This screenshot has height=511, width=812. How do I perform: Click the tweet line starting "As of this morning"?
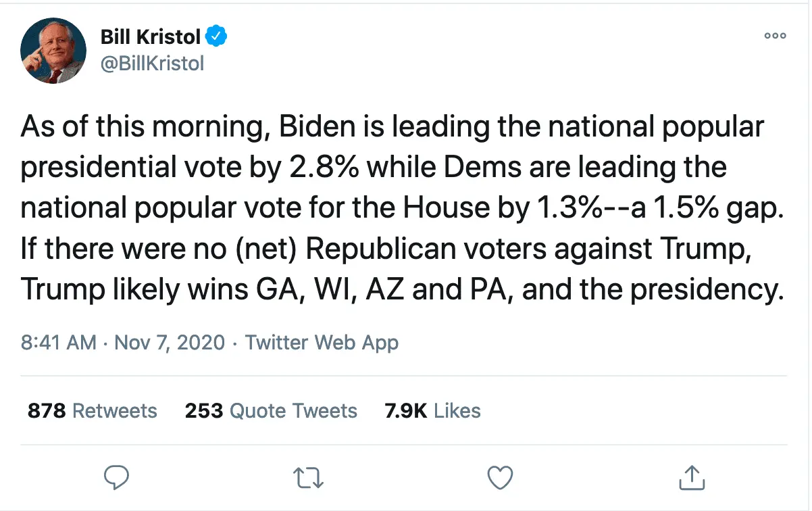(x=392, y=128)
